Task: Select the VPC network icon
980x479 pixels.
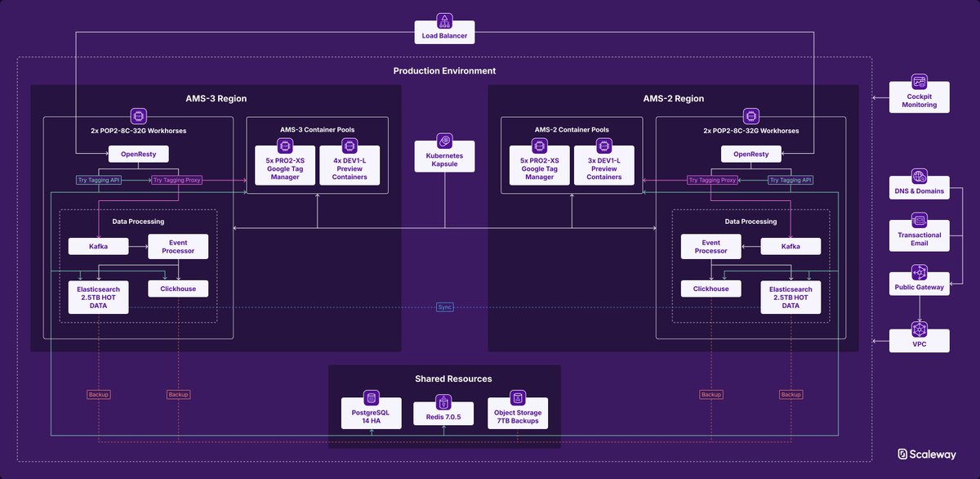Action: click(x=920, y=329)
